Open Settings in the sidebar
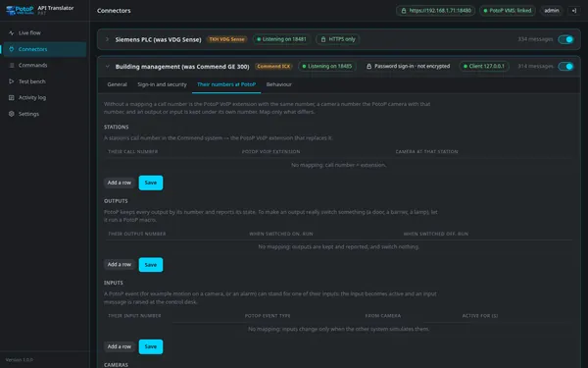Image resolution: width=588 pixels, height=368 pixels. 44,114
